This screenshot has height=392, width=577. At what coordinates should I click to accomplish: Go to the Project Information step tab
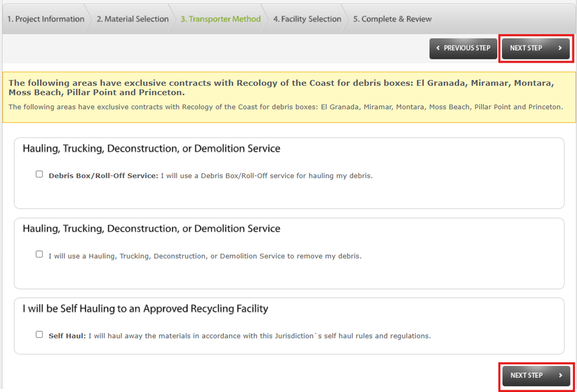pyautogui.click(x=45, y=19)
